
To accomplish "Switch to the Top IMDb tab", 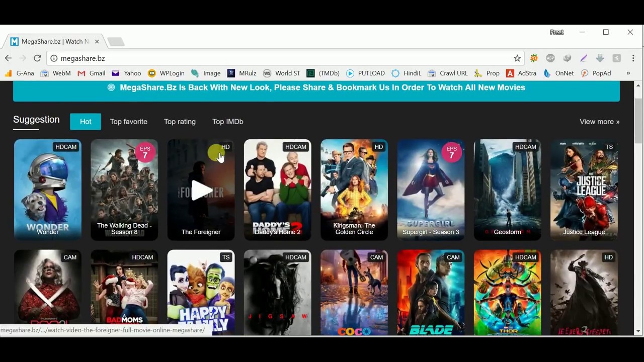I will 227,122.
